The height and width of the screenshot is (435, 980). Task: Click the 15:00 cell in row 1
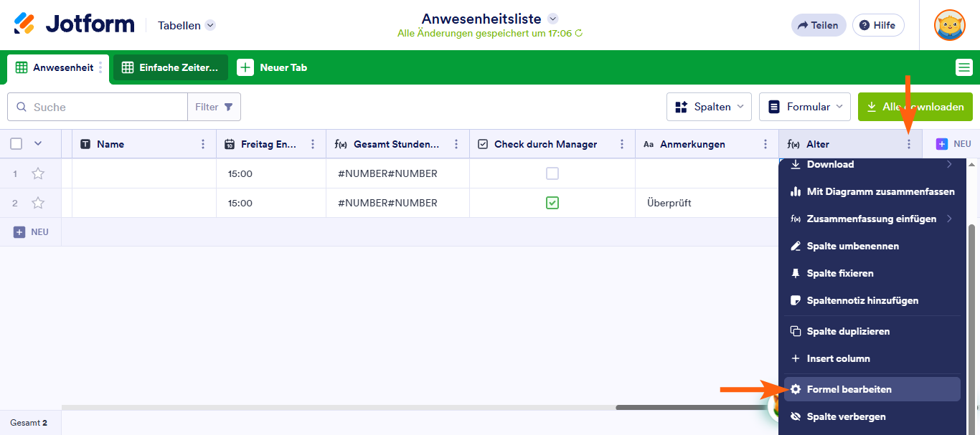point(271,173)
